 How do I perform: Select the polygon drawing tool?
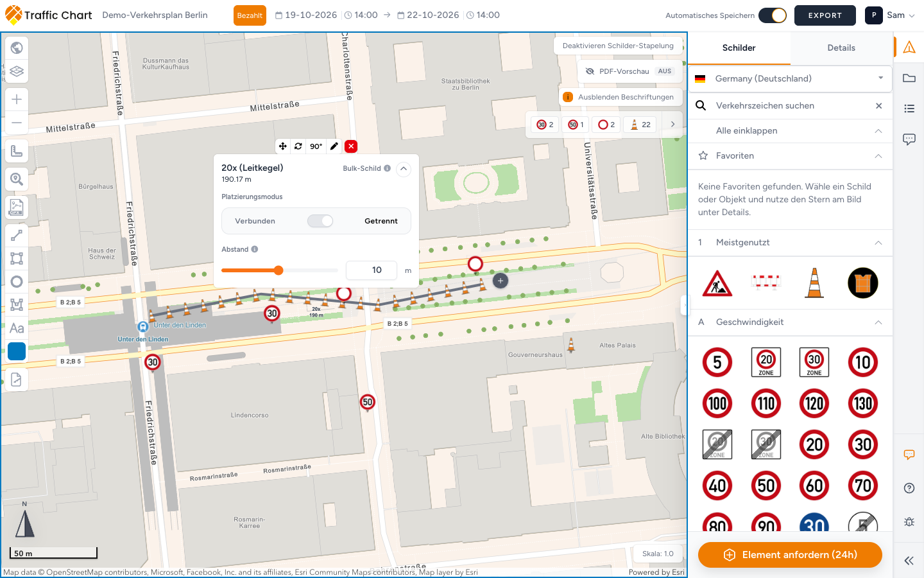tap(17, 304)
